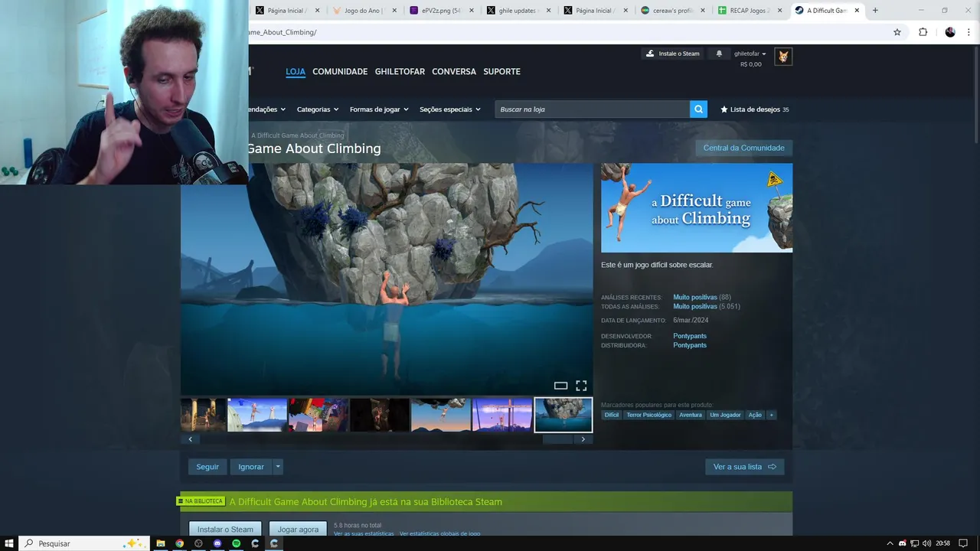Click the Windows taskbar Pesquisar search box
The height and width of the screenshot is (551, 980).
pyautogui.click(x=83, y=543)
